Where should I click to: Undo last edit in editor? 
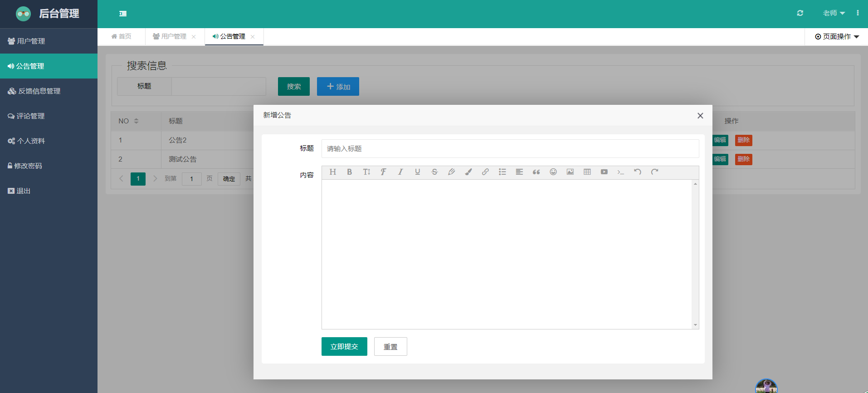coord(638,172)
